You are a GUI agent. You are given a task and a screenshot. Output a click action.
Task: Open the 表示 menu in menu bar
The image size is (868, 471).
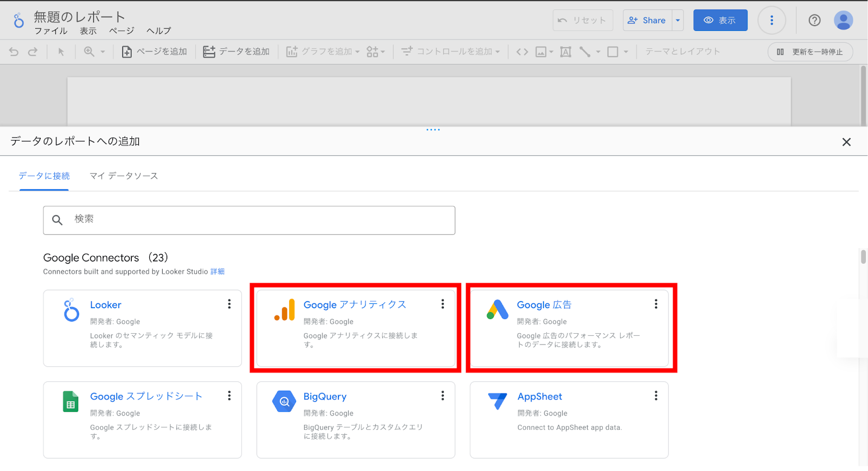[88, 31]
